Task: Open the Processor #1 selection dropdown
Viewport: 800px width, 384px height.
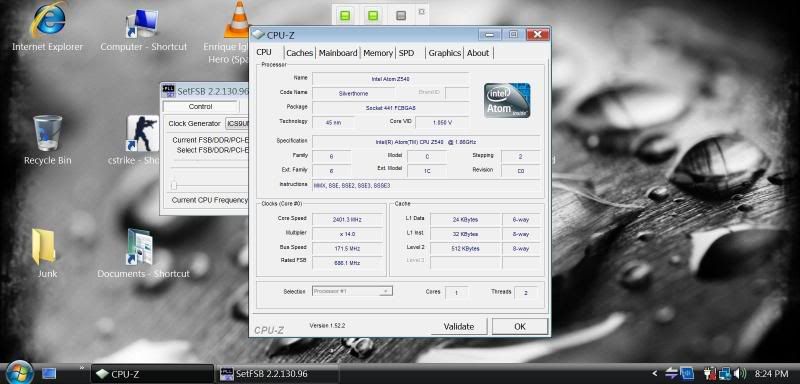Action: click(352, 291)
